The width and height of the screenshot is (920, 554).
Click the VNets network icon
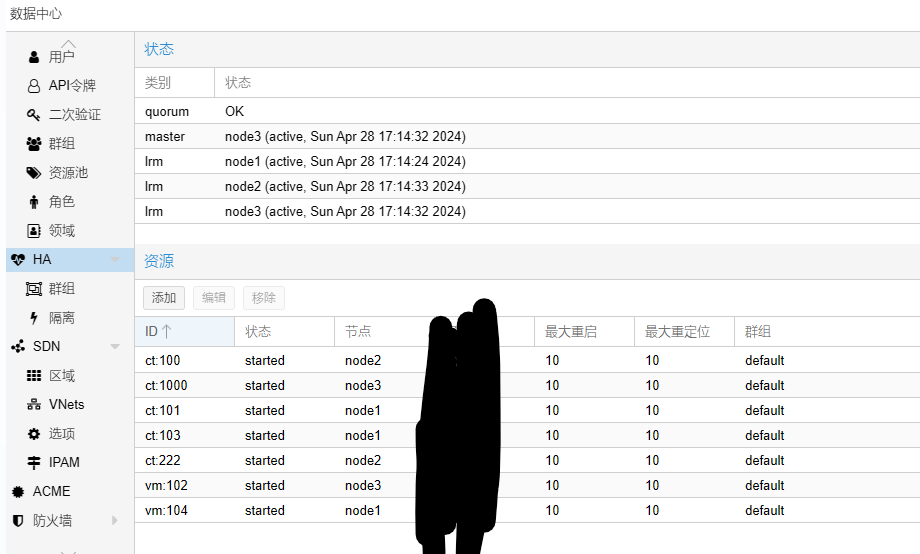tap(34, 405)
